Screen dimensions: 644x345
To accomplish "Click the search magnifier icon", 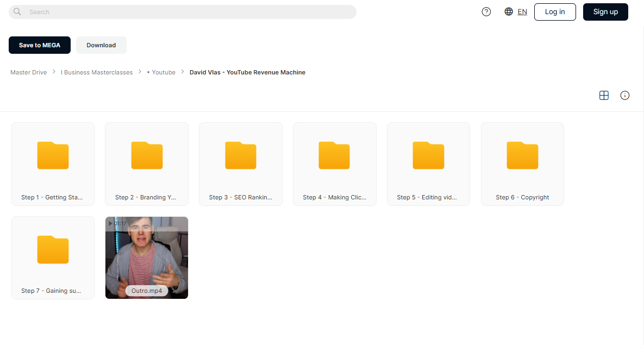I will [x=17, y=12].
